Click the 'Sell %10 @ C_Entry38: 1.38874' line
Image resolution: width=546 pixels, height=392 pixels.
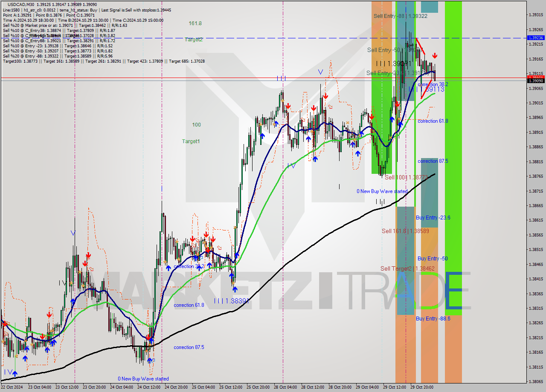pyautogui.click(x=59, y=30)
